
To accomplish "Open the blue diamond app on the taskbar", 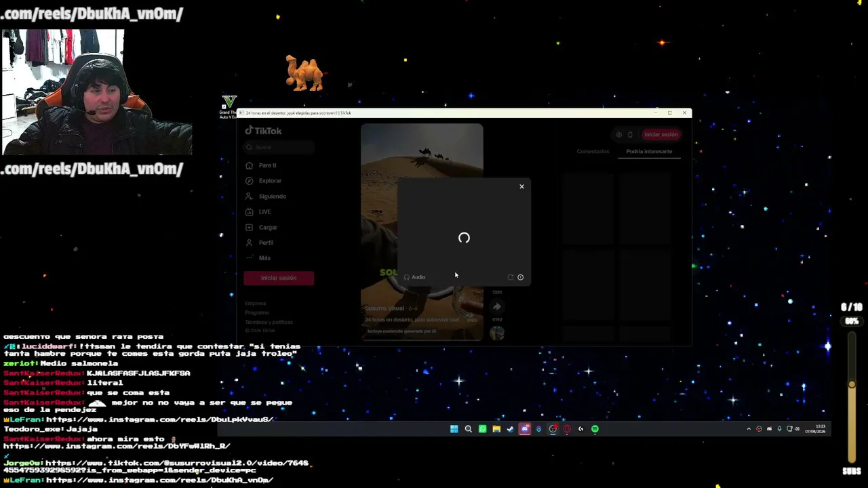I will [538, 429].
